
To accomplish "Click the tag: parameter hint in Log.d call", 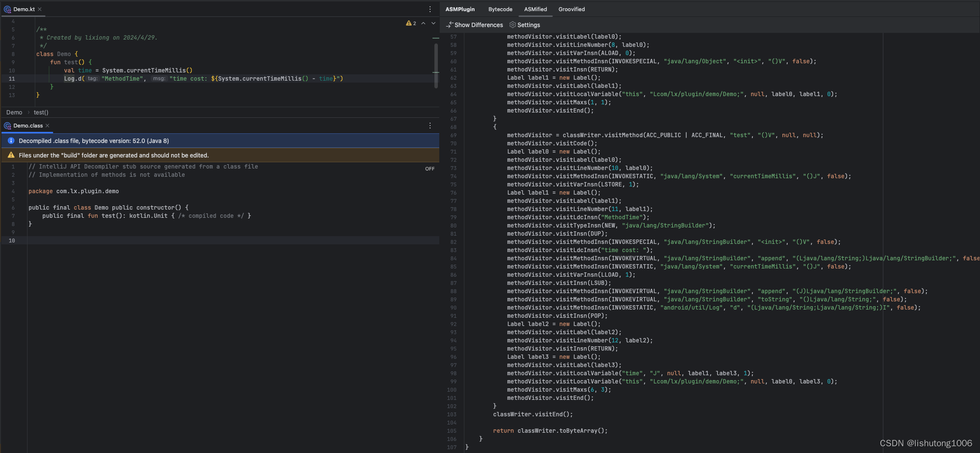I will point(92,78).
